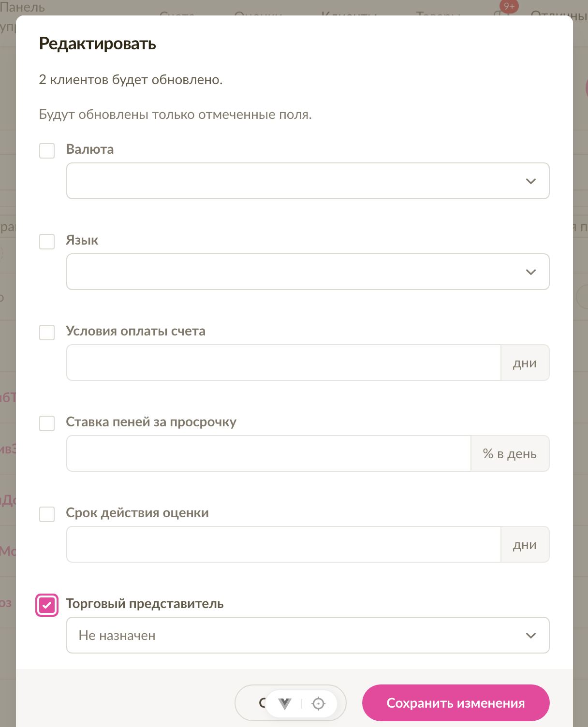
Task: Focus the late fee percent input
Action: coord(269,453)
